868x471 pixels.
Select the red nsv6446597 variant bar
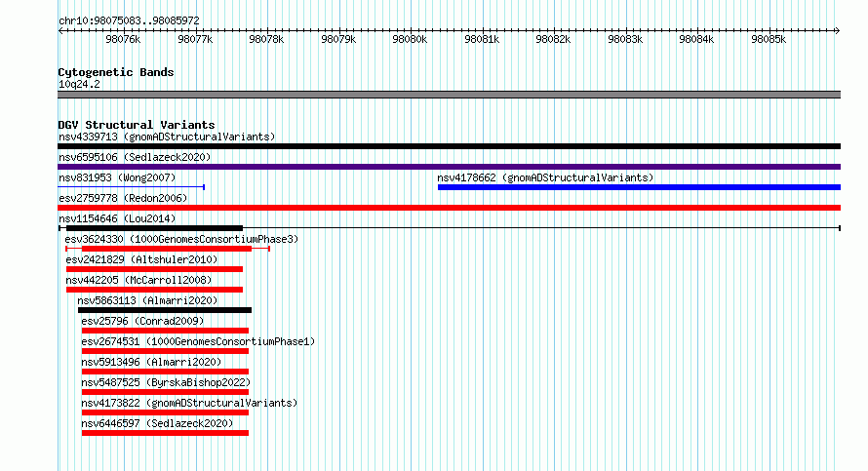pos(165,433)
